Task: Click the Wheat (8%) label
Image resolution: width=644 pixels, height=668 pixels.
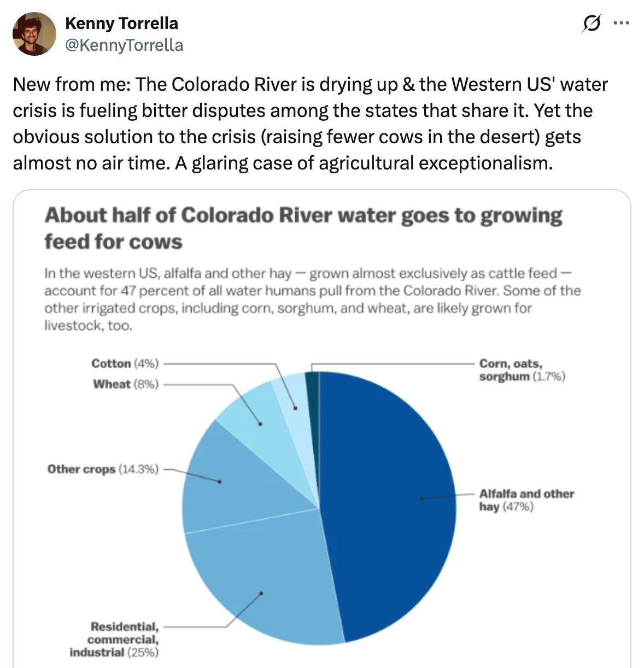Action: click(126, 384)
